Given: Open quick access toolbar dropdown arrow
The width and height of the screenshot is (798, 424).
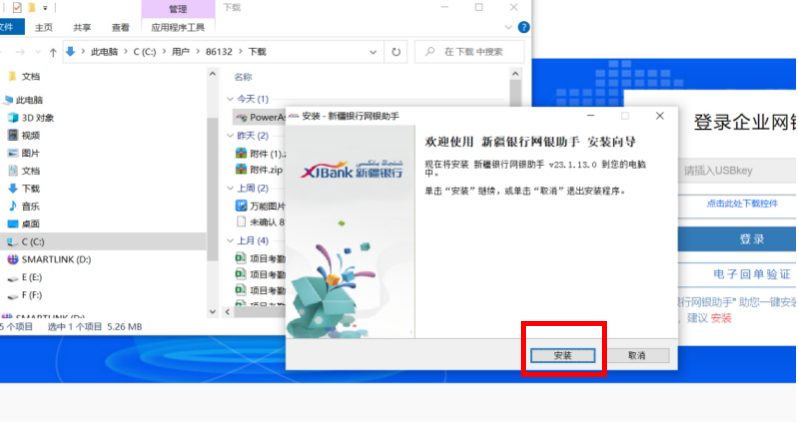Looking at the screenshot, I should tap(45, 8).
